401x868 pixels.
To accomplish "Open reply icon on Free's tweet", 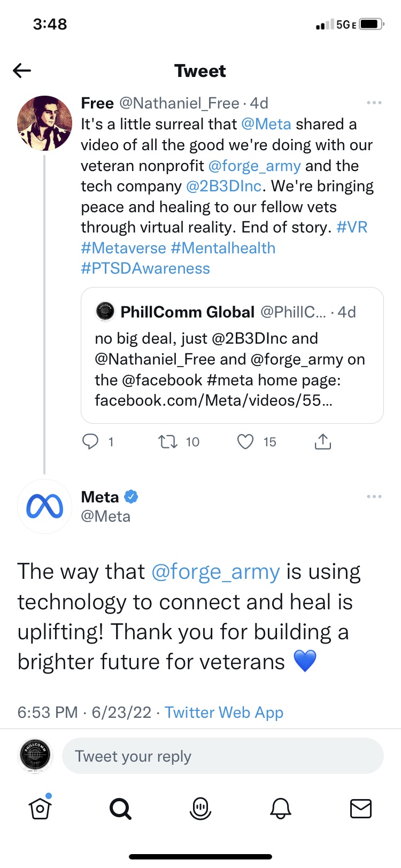I will [x=90, y=441].
